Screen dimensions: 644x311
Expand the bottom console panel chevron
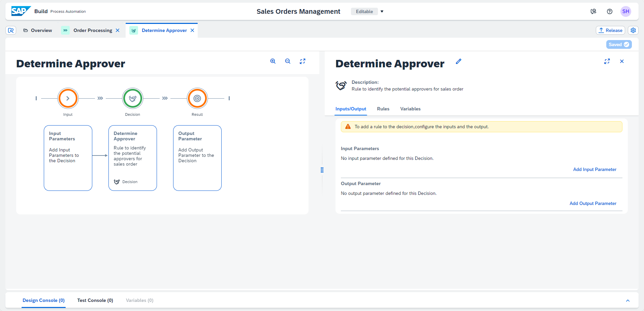click(x=628, y=301)
